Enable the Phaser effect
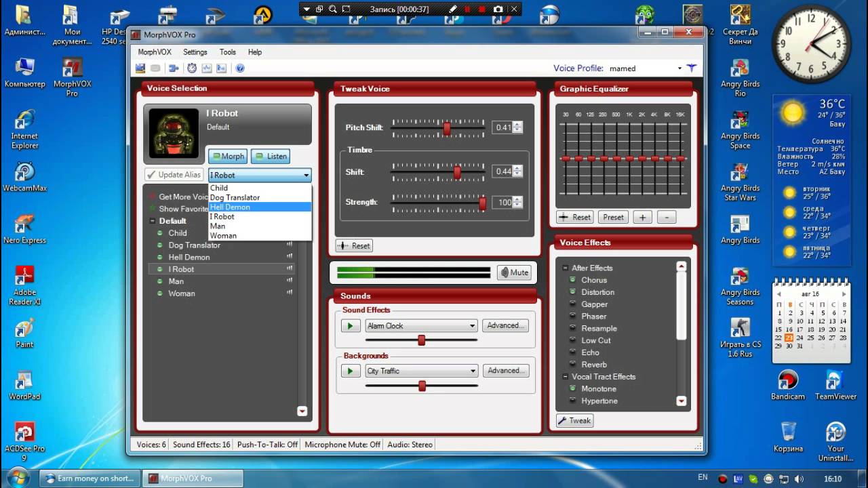Image resolution: width=868 pixels, height=488 pixels. [572, 317]
